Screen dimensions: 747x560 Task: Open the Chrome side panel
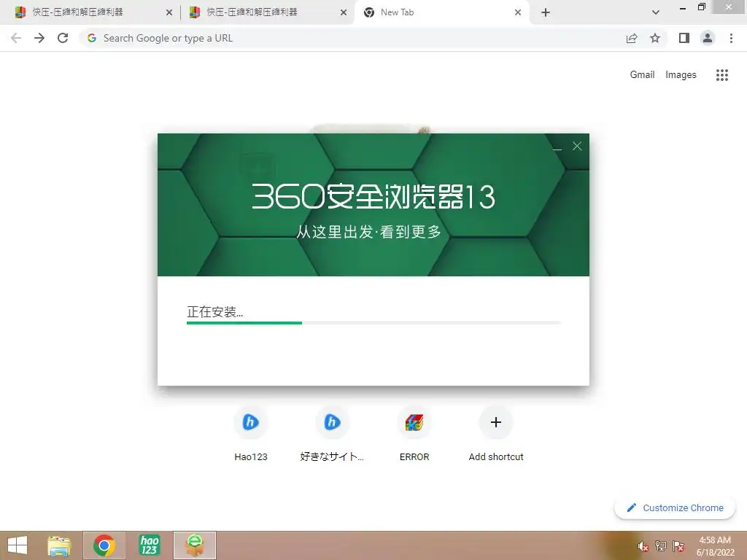pyautogui.click(x=684, y=38)
